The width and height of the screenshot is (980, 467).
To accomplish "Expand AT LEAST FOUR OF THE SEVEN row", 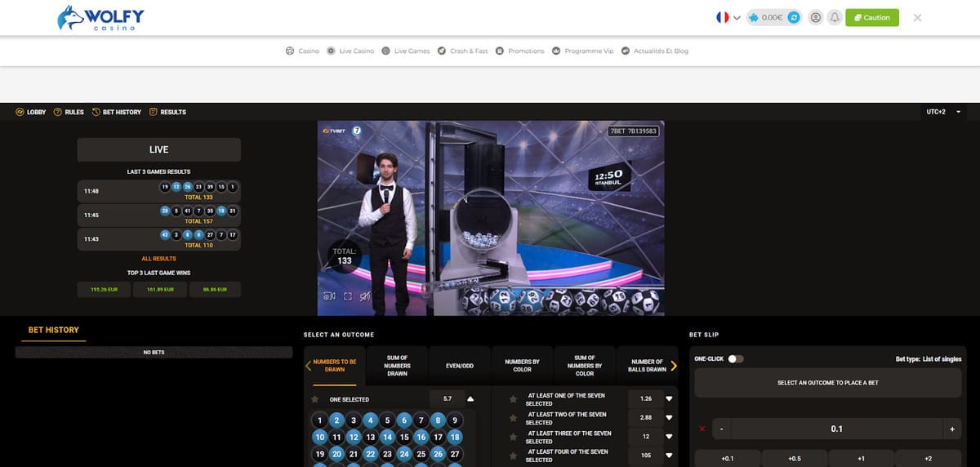I will pyautogui.click(x=669, y=456).
